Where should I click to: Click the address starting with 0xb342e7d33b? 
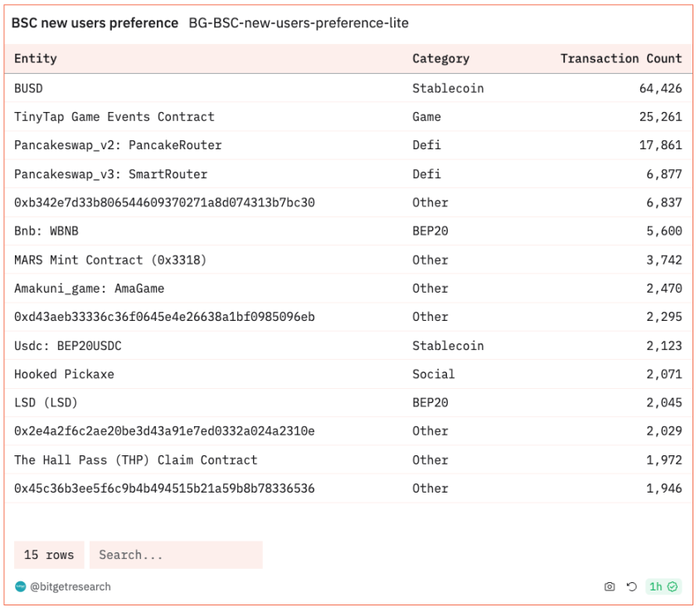(164, 202)
